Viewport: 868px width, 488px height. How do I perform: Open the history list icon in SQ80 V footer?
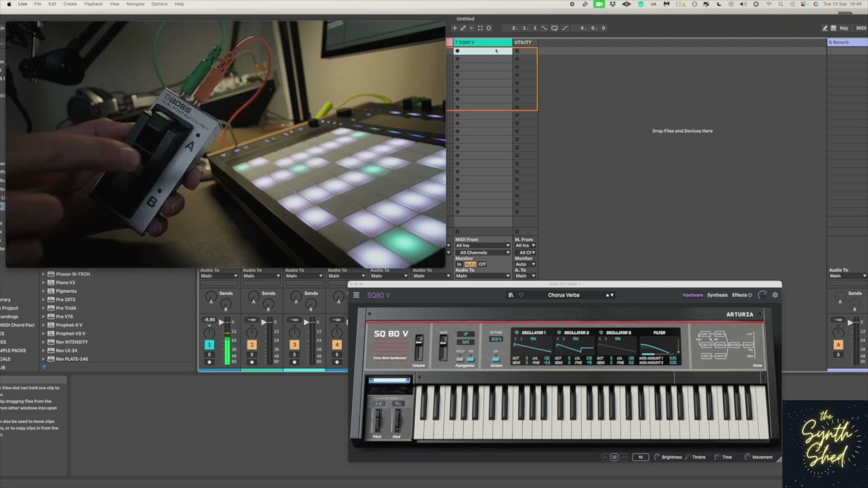(x=614, y=457)
